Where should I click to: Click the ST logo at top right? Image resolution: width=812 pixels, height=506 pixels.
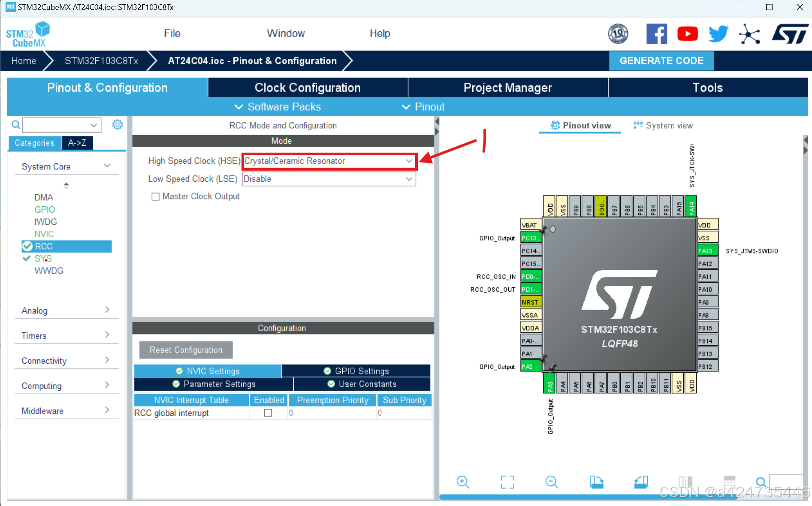[790, 33]
